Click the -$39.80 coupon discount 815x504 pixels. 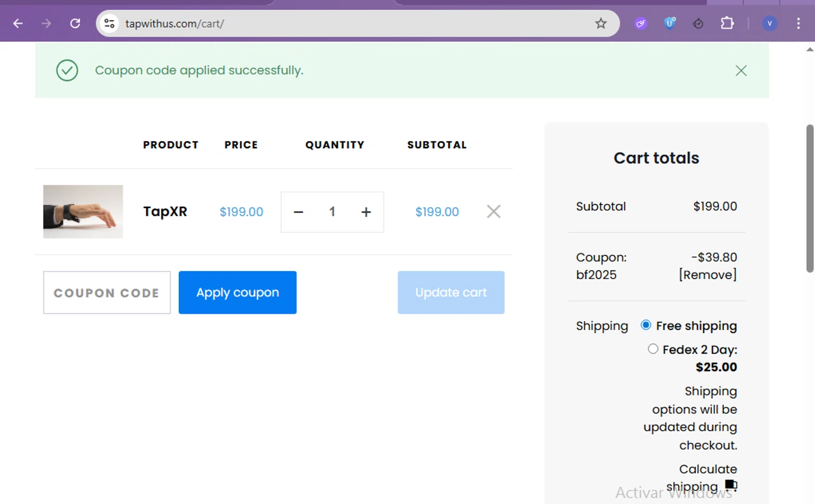tap(714, 257)
